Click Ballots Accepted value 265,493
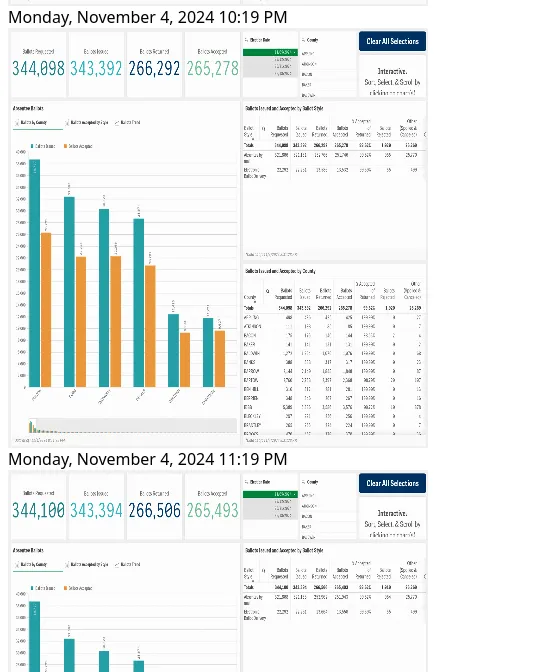544x672 pixels. point(212,510)
